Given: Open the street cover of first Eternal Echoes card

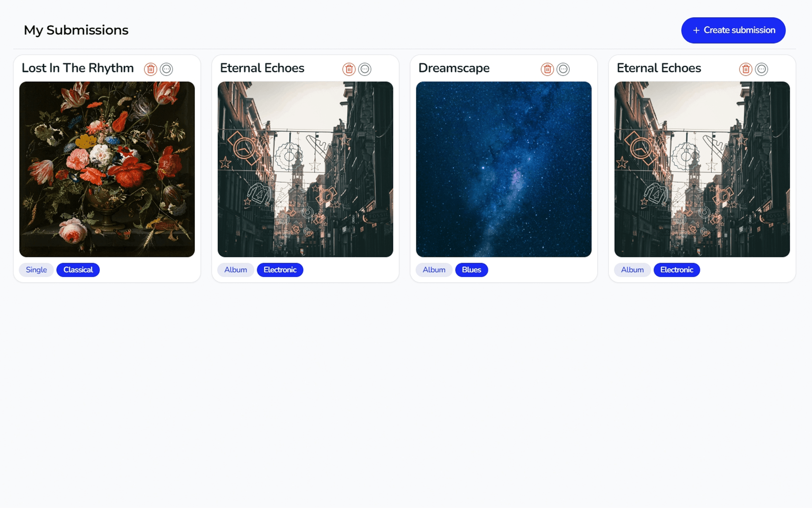Looking at the screenshot, I should (x=305, y=169).
